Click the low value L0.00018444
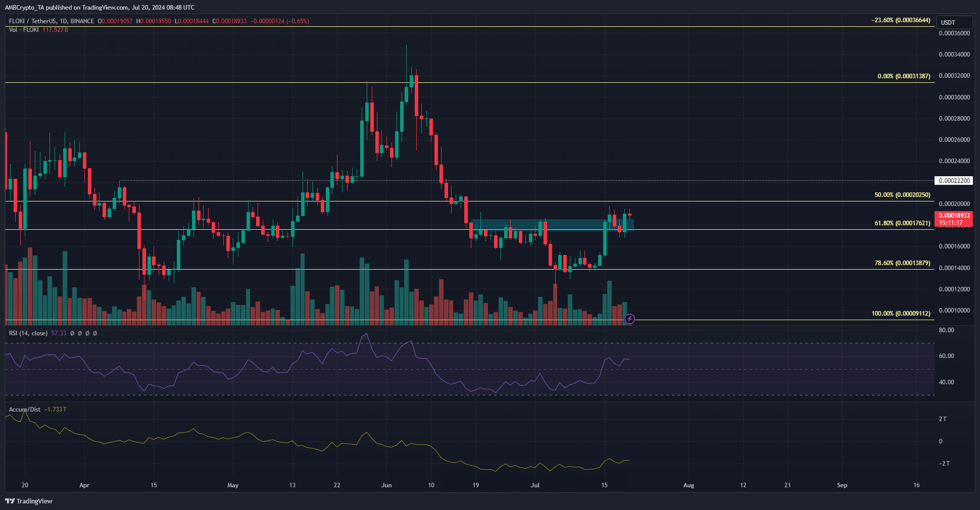Screen dimensions: 980x510 (191, 21)
